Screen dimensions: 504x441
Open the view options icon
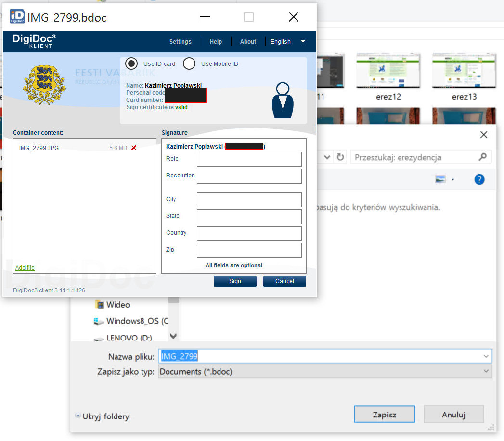pyautogui.click(x=440, y=179)
